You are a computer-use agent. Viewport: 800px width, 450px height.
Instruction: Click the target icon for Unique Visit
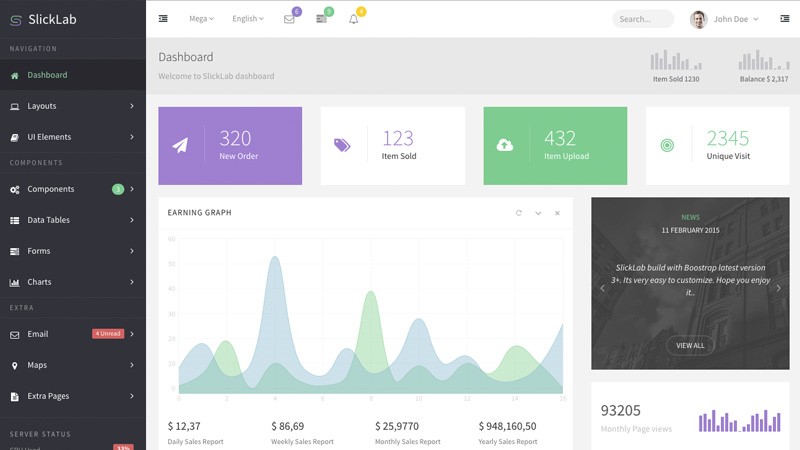pos(667,146)
